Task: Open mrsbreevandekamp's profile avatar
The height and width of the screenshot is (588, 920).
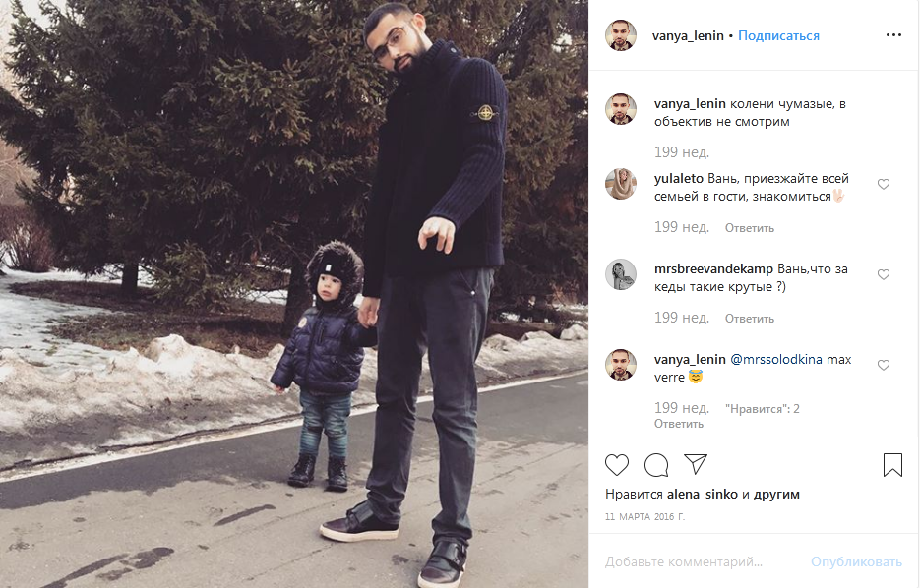Action: coord(621,274)
